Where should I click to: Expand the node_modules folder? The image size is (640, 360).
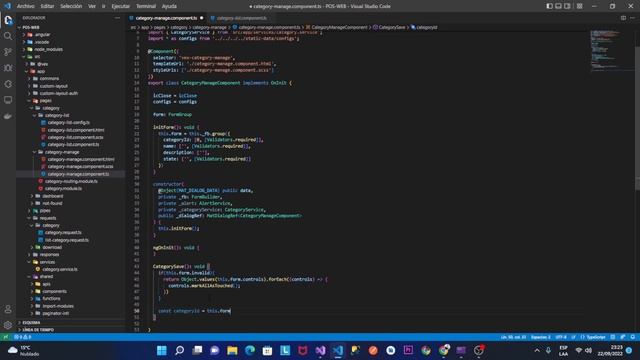(x=48, y=49)
